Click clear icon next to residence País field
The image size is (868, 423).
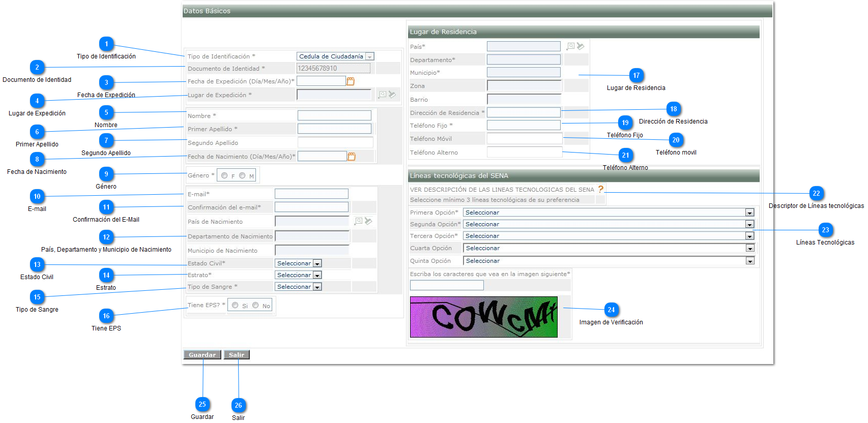coord(581,46)
